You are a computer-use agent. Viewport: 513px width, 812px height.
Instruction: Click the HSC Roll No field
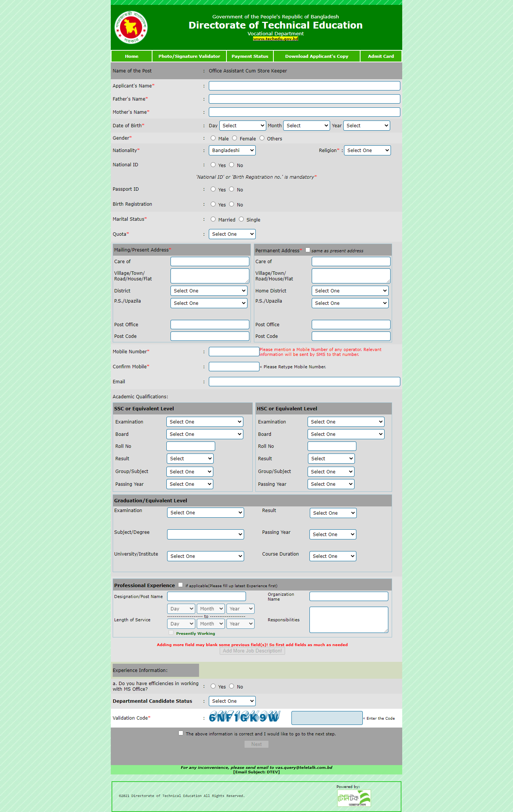pos(332,446)
